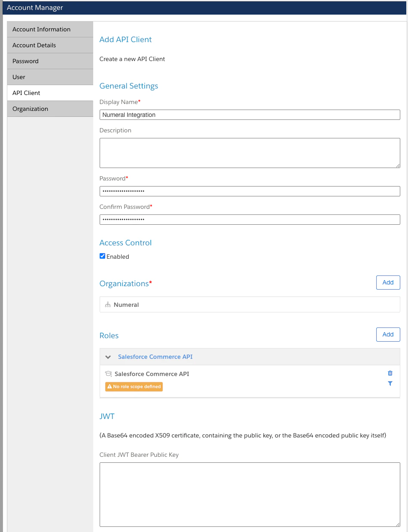Click the organization hierarchy icon beside Numeral

(x=108, y=305)
